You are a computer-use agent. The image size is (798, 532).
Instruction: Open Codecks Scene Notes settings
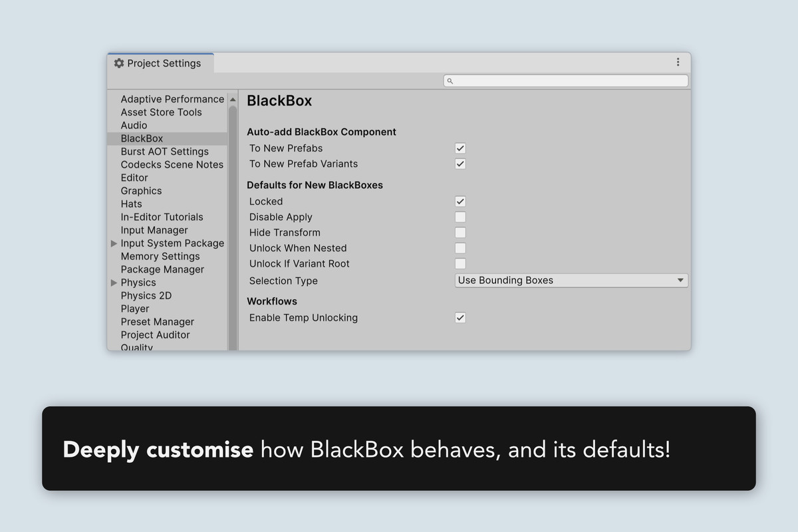click(172, 165)
